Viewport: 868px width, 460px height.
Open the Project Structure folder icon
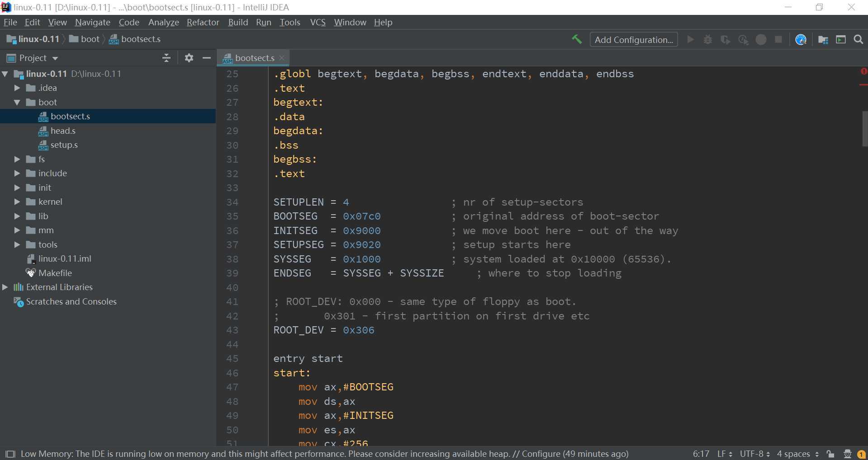click(x=823, y=40)
